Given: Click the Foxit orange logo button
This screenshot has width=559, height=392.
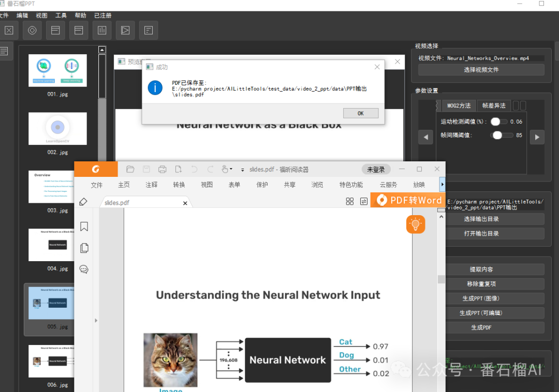Looking at the screenshot, I should click(x=96, y=169).
